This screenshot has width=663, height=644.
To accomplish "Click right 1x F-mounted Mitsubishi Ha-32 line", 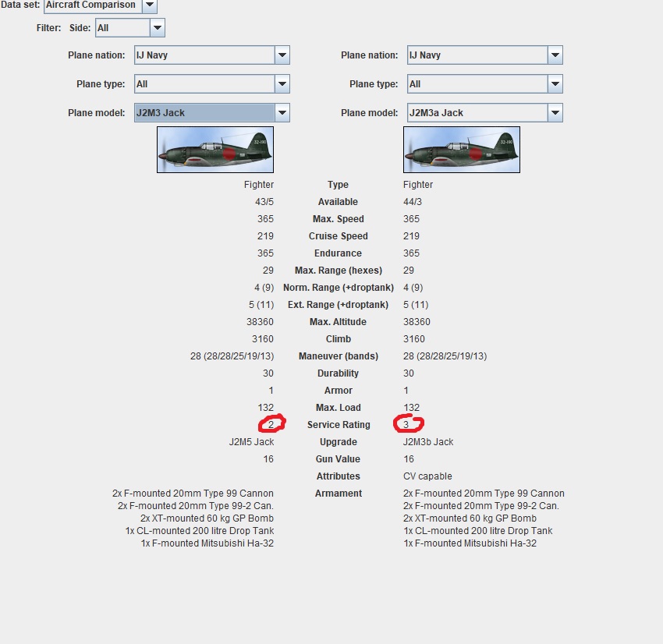I will coord(470,543).
